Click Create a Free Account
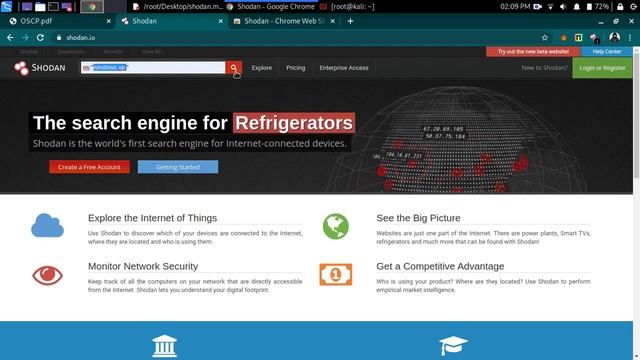This screenshot has height=360, width=640. [89, 167]
